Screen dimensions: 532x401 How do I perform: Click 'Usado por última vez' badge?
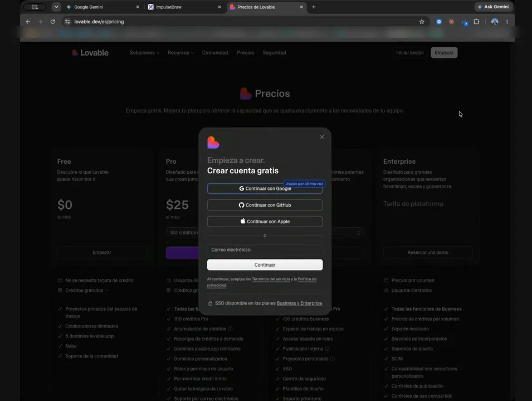pyautogui.click(x=304, y=184)
